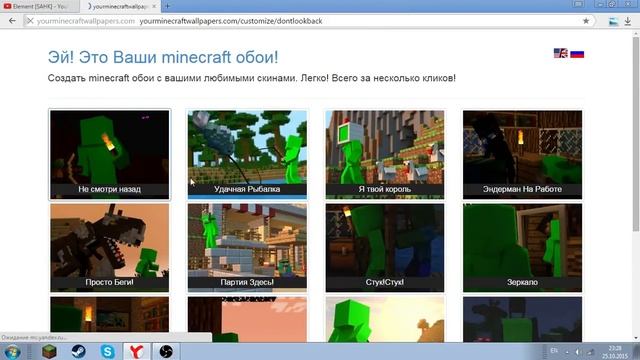Open the 'Зеркало' wallpaper
This screenshot has height=360, width=640.
pyautogui.click(x=522, y=248)
